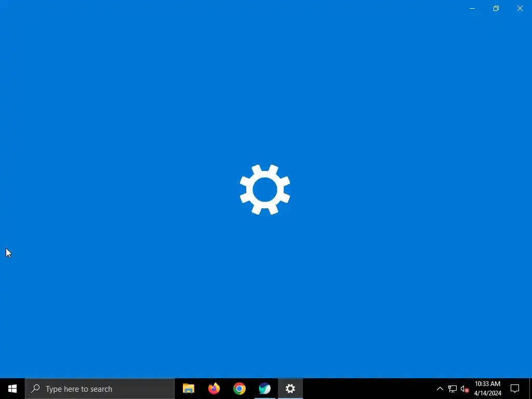The width and height of the screenshot is (532, 399).
Task: Open the network status tray icon
Action: coord(453,389)
